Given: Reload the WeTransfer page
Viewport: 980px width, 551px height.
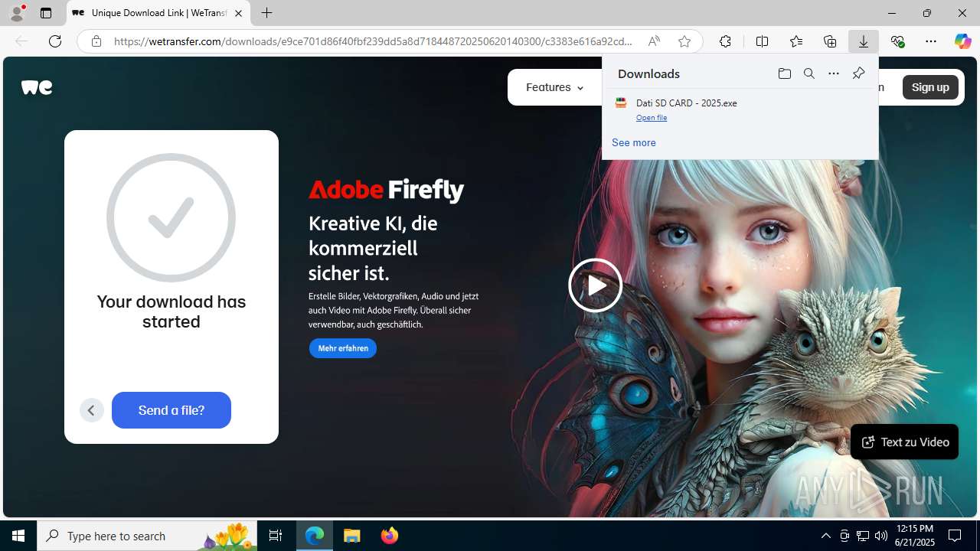Looking at the screenshot, I should (x=55, y=41).
